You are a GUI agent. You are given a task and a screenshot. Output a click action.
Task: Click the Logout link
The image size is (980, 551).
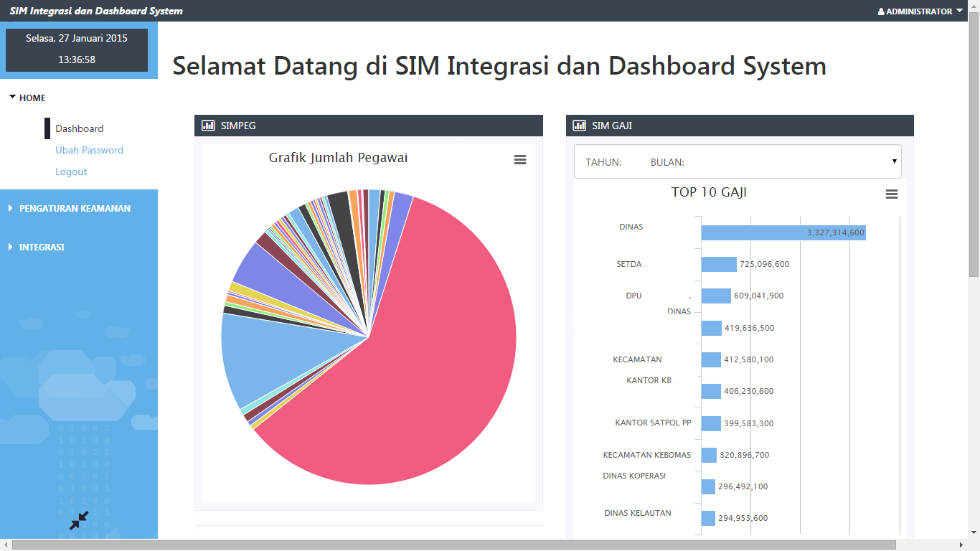click(x=71, y=171)
